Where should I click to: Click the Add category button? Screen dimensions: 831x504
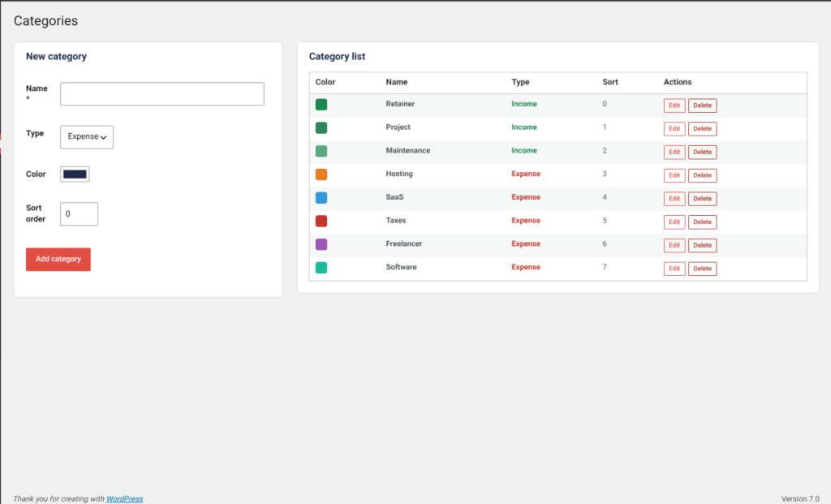pyautogui.click(x=58, y=259)
